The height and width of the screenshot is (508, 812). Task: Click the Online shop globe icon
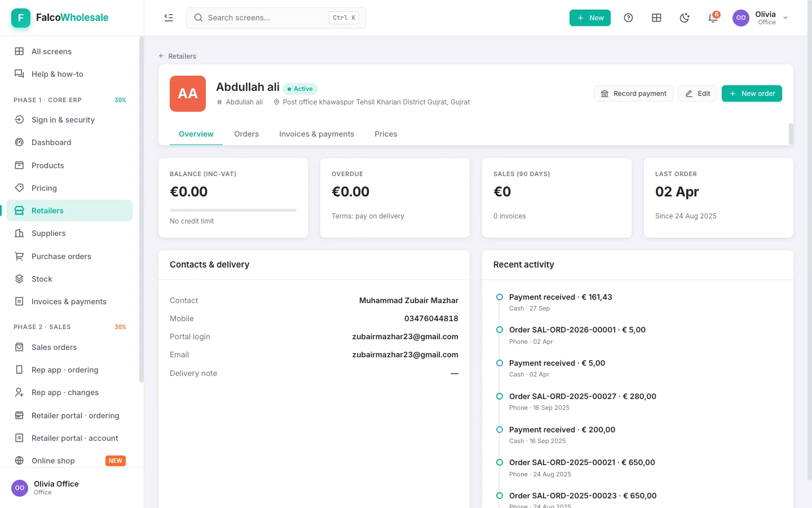pos(19,461)
